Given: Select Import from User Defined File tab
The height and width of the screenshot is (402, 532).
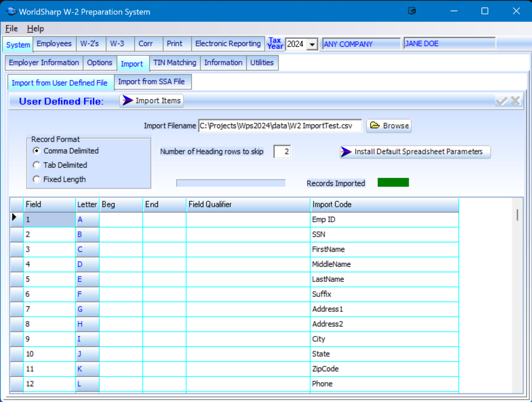Looking at the screenshot, I should coord(60,83).
